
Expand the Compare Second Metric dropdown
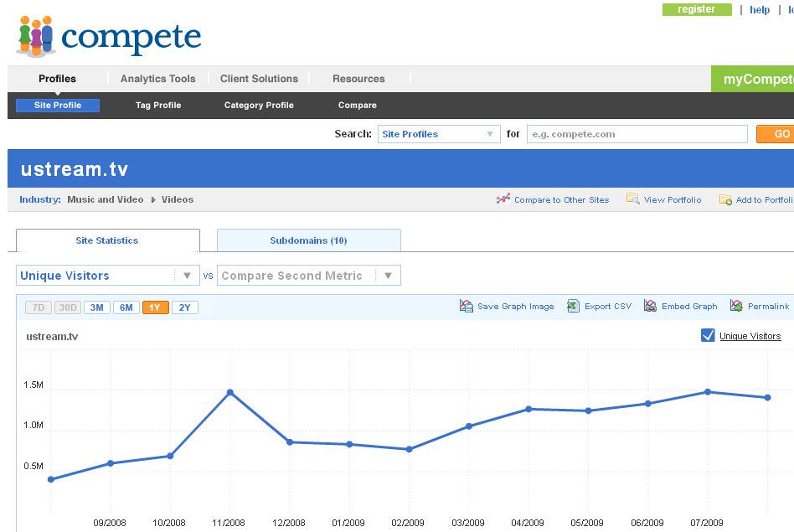(308, 276)
